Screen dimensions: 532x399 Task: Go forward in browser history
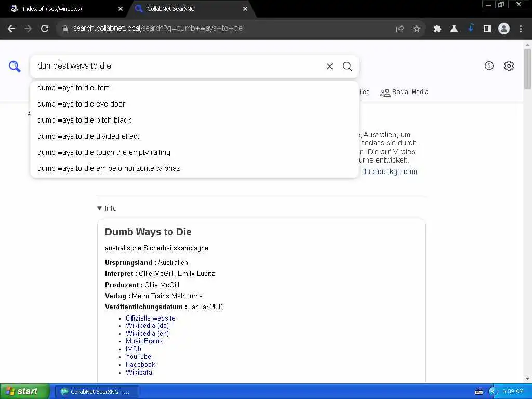pos(28,29)
